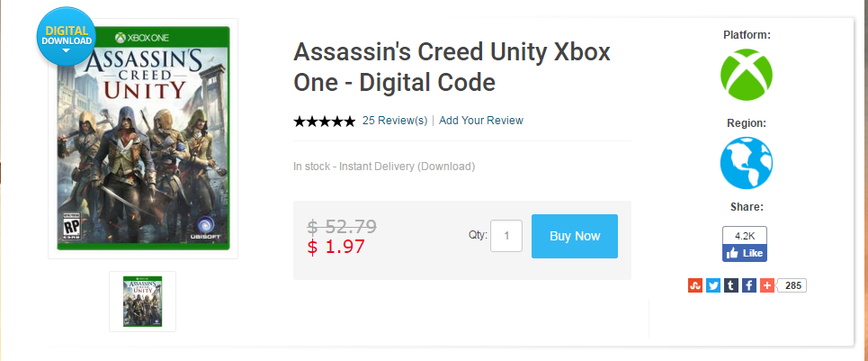Share via the small Facebook icon
Image resolution: width=868 pixels, height=361 pixels.
(x=748, y=285)
